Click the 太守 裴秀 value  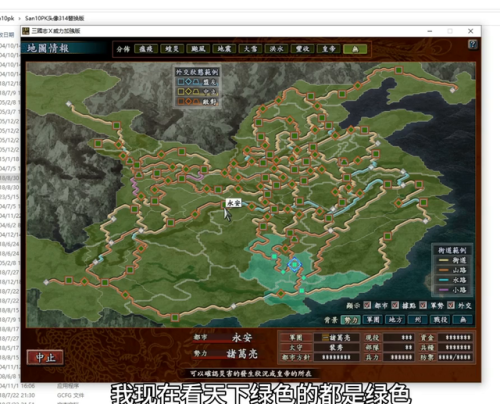click(337, 347)
